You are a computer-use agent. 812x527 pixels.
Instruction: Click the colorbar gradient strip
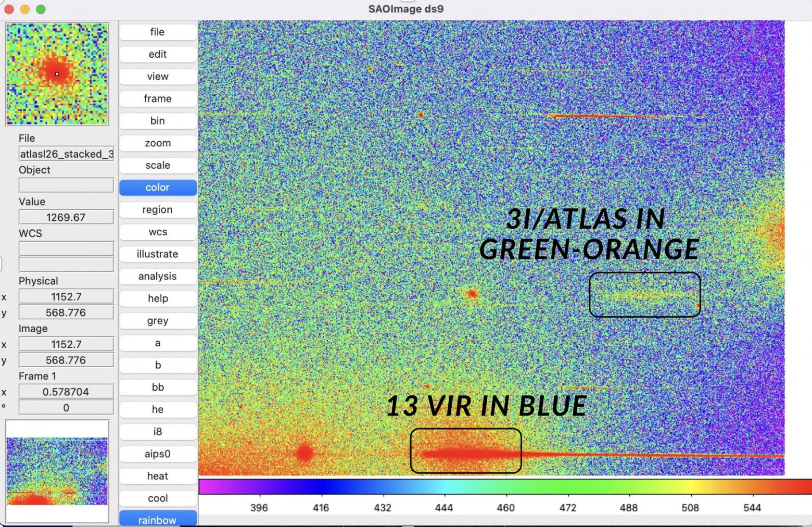pos(505,486)
